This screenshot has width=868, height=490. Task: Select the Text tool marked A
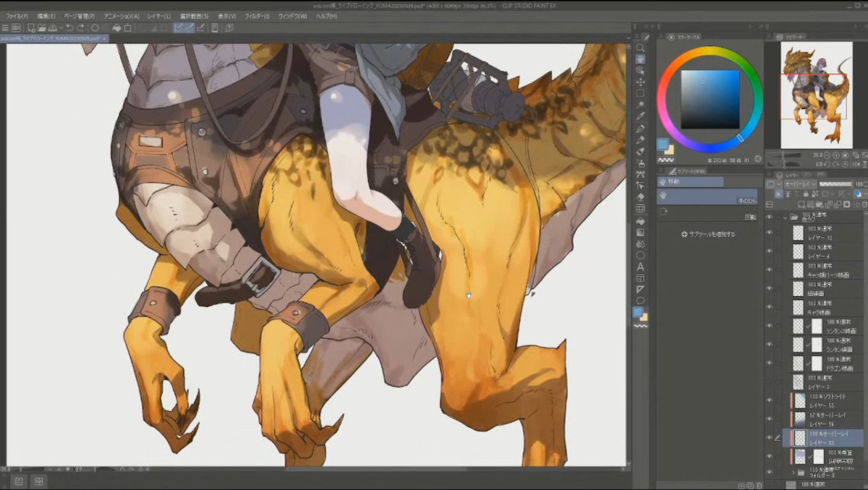(x=641, y=267)
